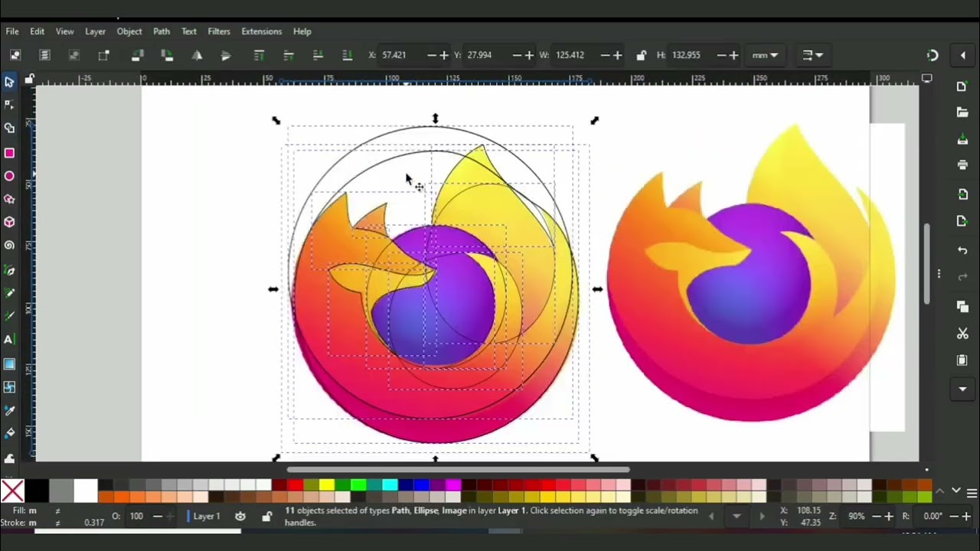The width and height of the screenshot is (980, 551).
Task: Click the reference Firefox logo image
Action: click(x=750, y=273)
